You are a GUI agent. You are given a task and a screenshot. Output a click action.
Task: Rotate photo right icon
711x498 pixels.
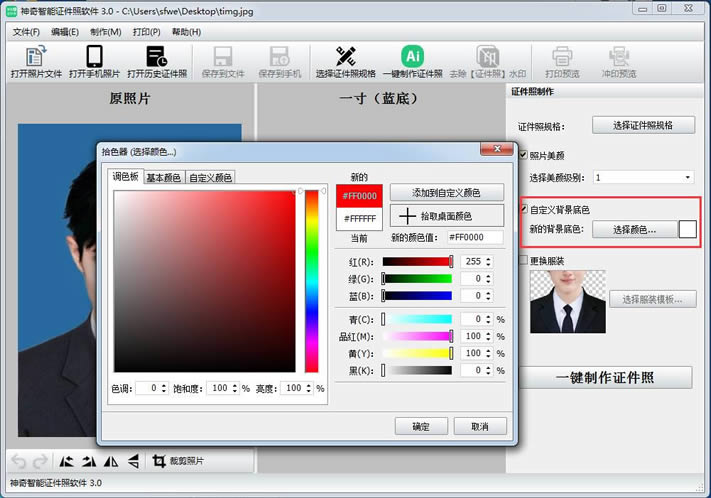click(x=89, y=461)
